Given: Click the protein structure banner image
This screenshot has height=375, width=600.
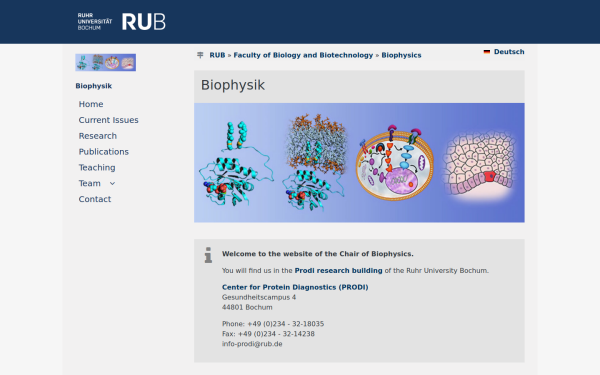Looking at the screenshot, I should click(x=359, y=163).
